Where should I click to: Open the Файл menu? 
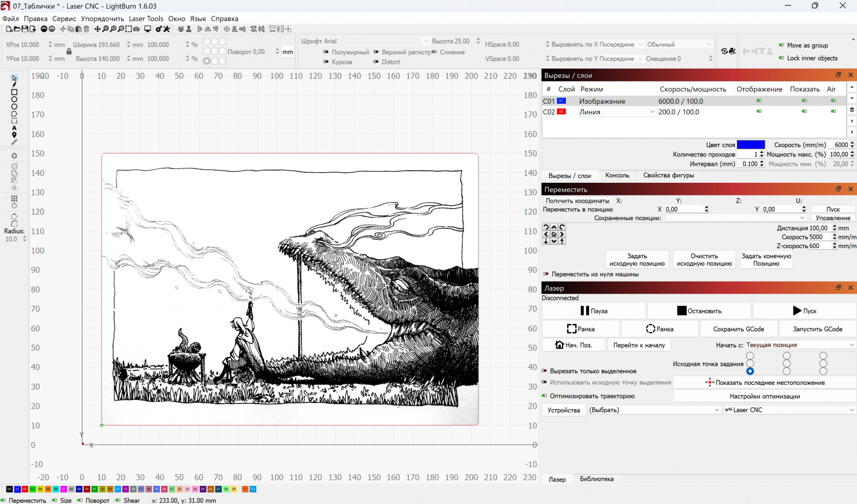[10, 19]
